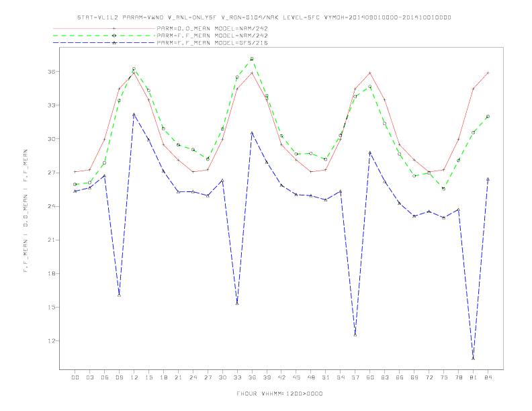Click y-axis tick value 15
The height and width of the screenshot is (411, 532).
pyautogui.click(x=52, y=307)
